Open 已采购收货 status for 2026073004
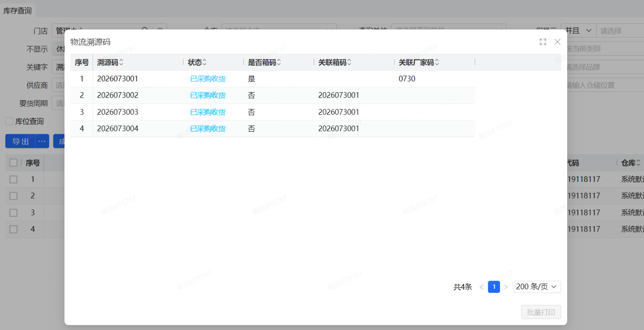The width and height of the screenshot is (644, 330). click(208, 129)
